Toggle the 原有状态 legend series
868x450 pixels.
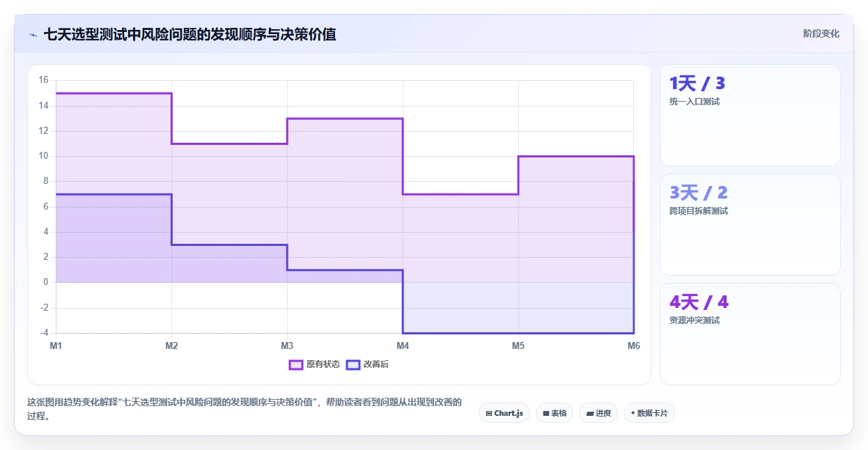point(314,364)
